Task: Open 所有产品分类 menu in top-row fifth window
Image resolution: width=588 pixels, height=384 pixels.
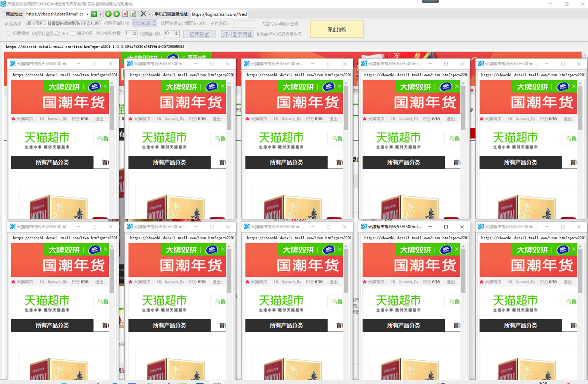Action: (x=520, y=162)
